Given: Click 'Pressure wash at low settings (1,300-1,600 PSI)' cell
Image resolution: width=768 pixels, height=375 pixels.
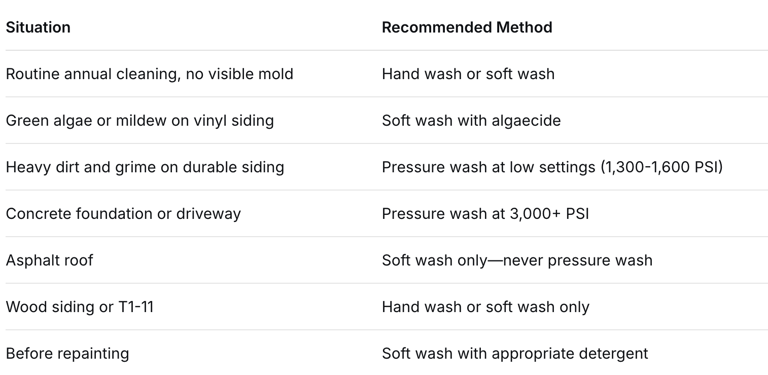Looking at the screenshot, I should click(552, 167).
